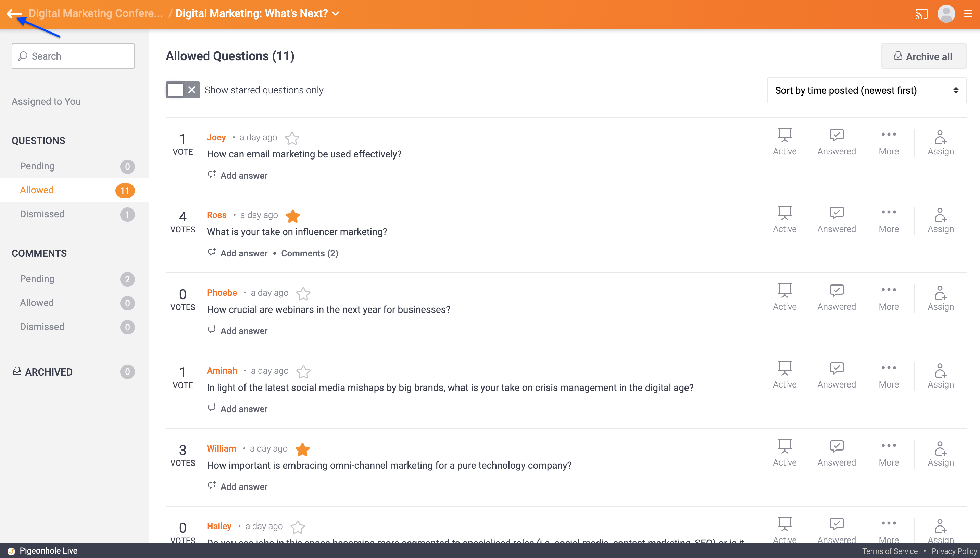Click the Archive all button
This screenshot has height=558, width=980.
click(x=923, y=56)
